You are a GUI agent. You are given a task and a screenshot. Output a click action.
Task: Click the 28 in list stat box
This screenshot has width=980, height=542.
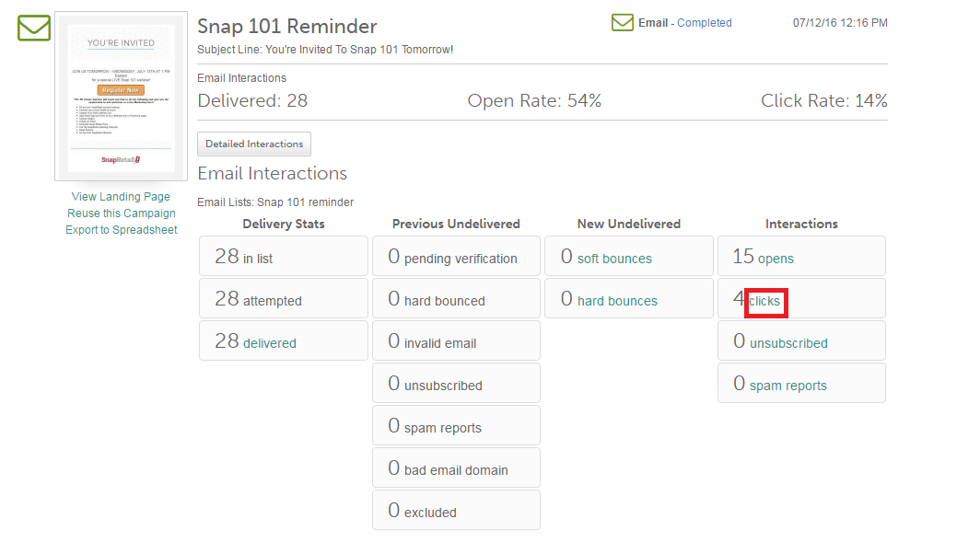coord(283,257)
